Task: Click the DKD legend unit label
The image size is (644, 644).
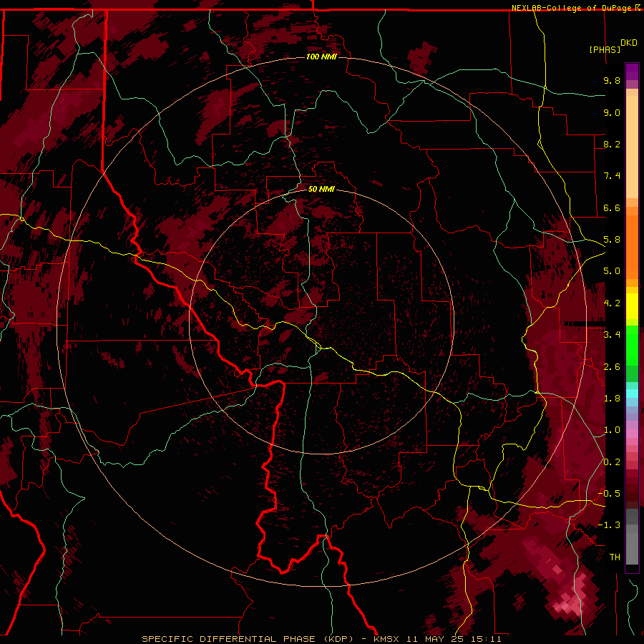Action: tap(629, 43)
